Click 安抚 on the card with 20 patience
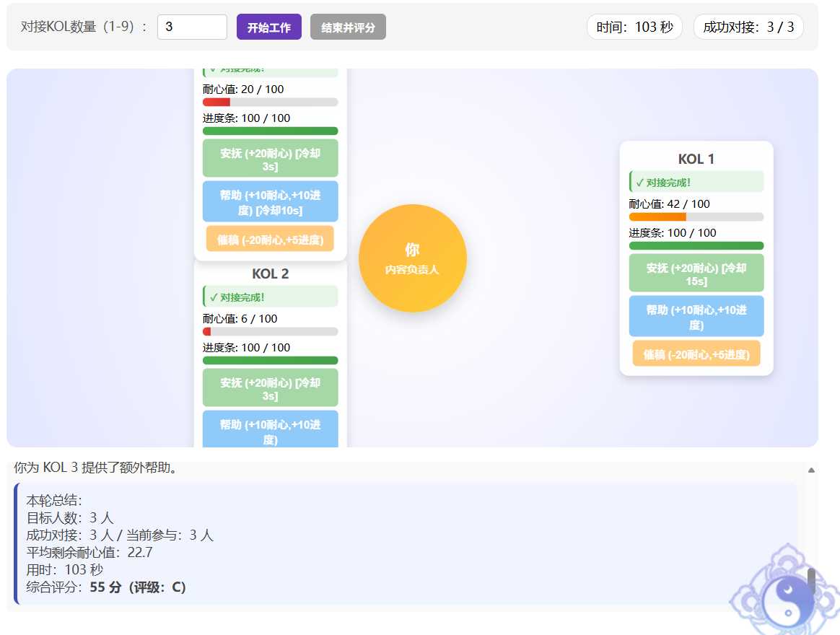This screenshot has height=635, width=840. click(270, 159)
